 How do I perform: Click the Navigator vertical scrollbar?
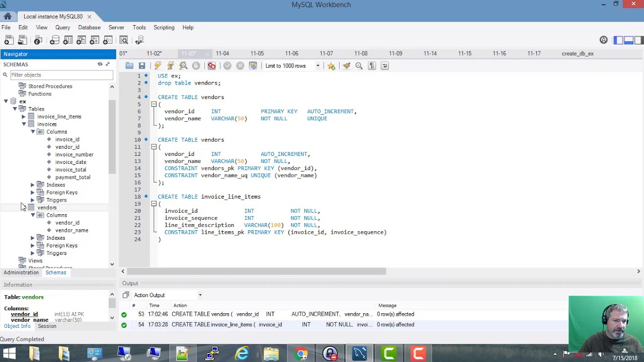[x=112, y=137]
